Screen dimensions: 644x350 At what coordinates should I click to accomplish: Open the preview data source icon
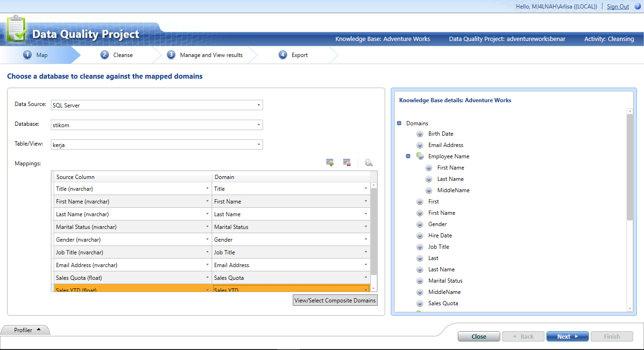(369, 163)
